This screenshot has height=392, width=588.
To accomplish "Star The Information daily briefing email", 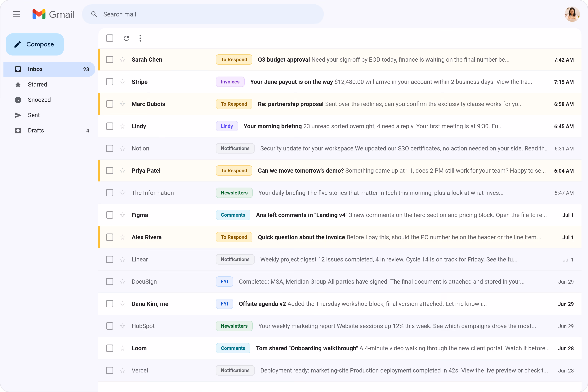I will click(122, 193).
